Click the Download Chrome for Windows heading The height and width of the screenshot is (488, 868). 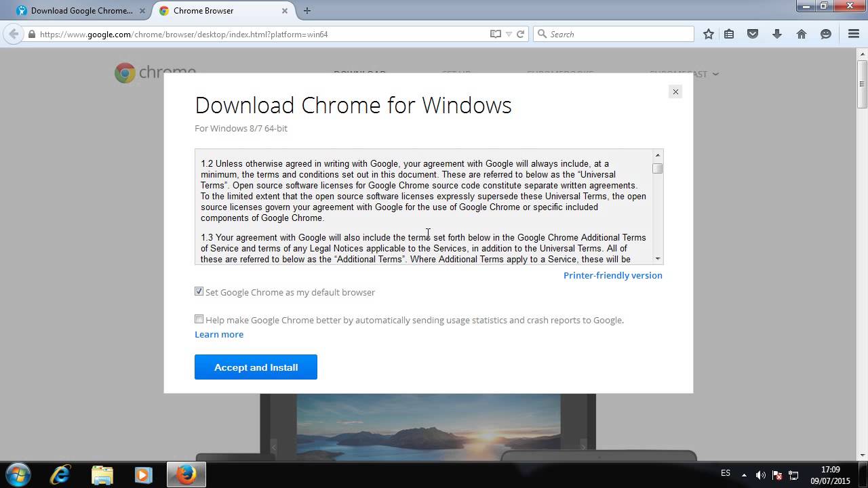(353, 105)
